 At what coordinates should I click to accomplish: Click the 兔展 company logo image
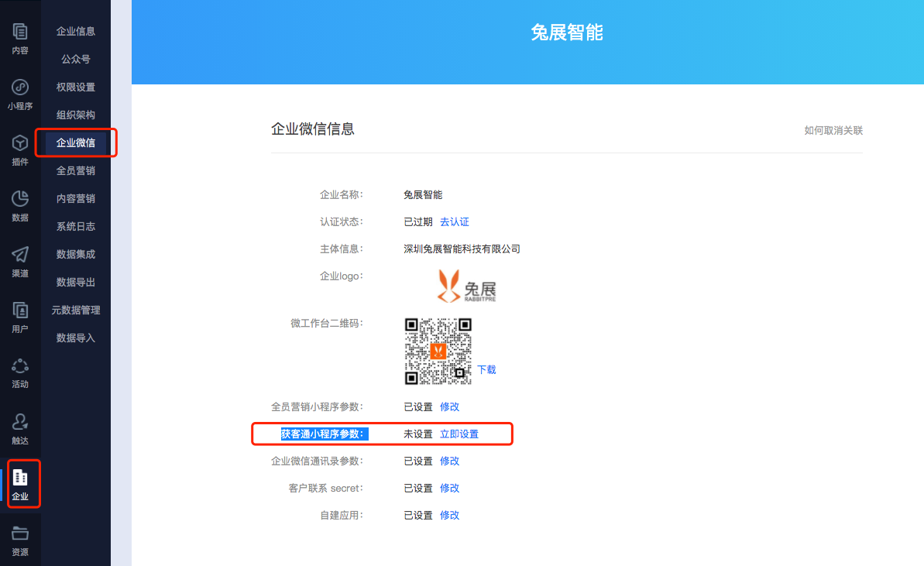coord(466,286)
